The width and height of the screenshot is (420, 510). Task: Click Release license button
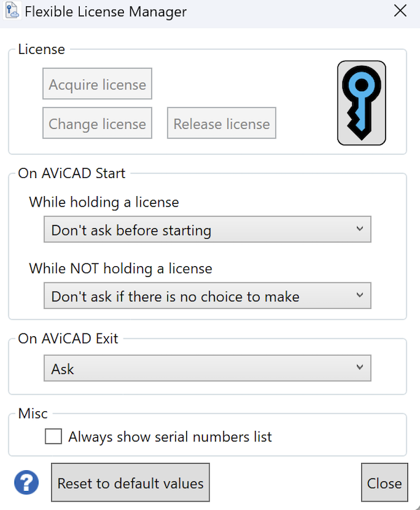[222, 123]
